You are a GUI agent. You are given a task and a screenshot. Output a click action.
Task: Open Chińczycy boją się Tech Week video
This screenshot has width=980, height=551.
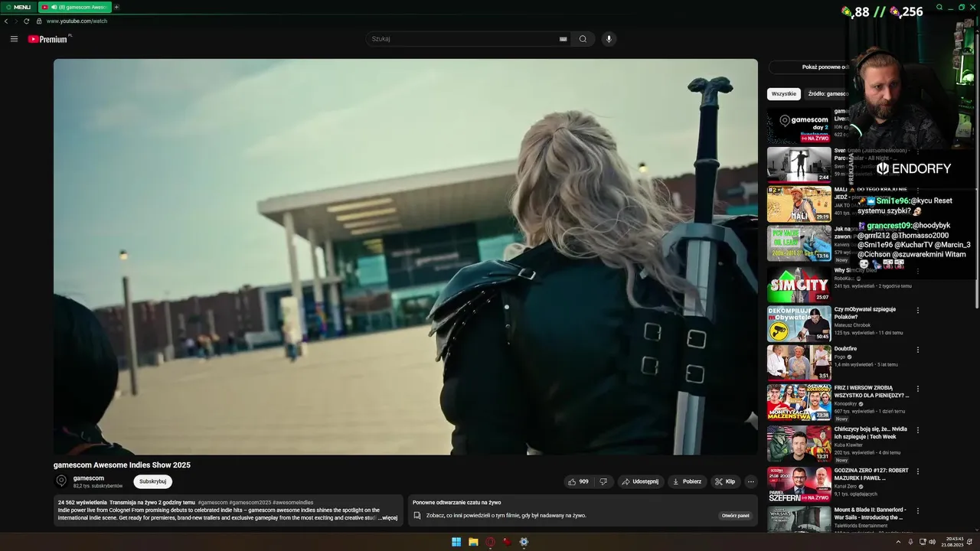click(871, 433)
